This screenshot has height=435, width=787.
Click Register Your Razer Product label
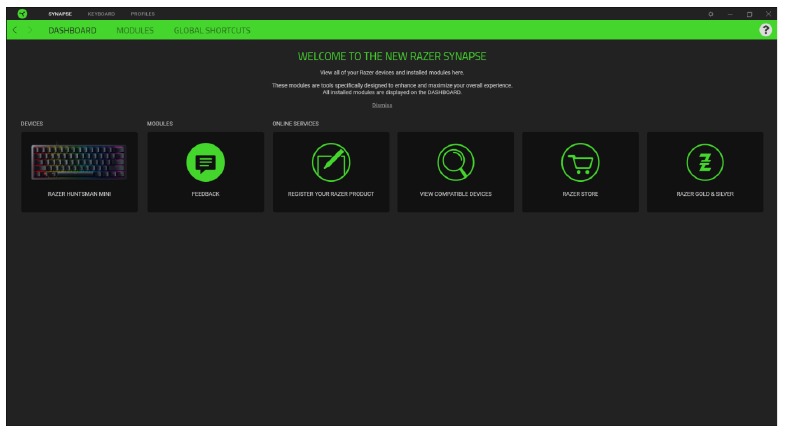[331, 194]
